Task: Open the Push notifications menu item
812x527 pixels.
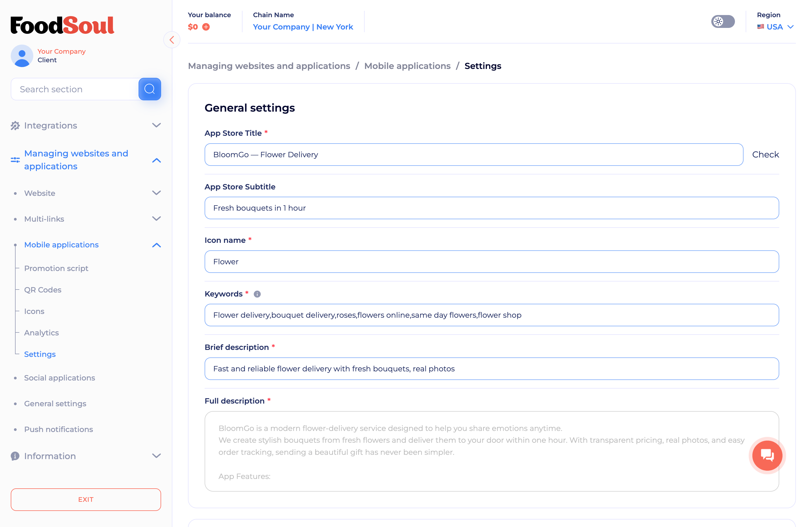Action: click(x=58, y=429)
